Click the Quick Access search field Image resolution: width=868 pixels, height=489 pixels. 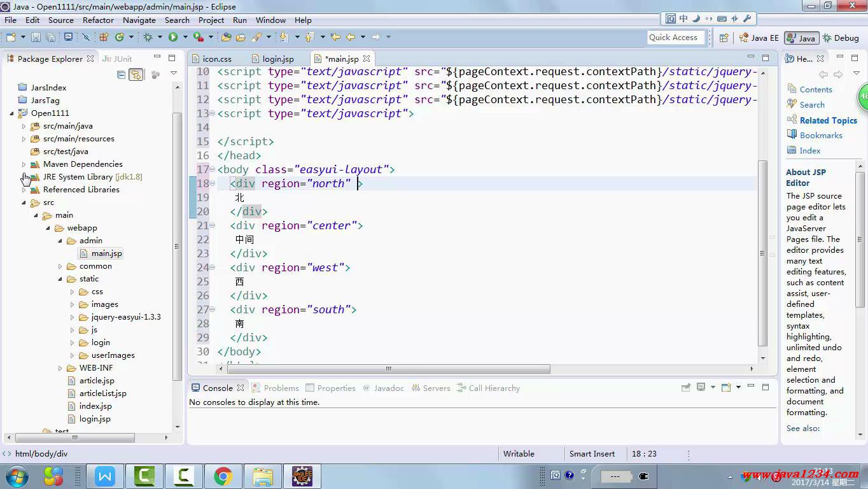676,38
